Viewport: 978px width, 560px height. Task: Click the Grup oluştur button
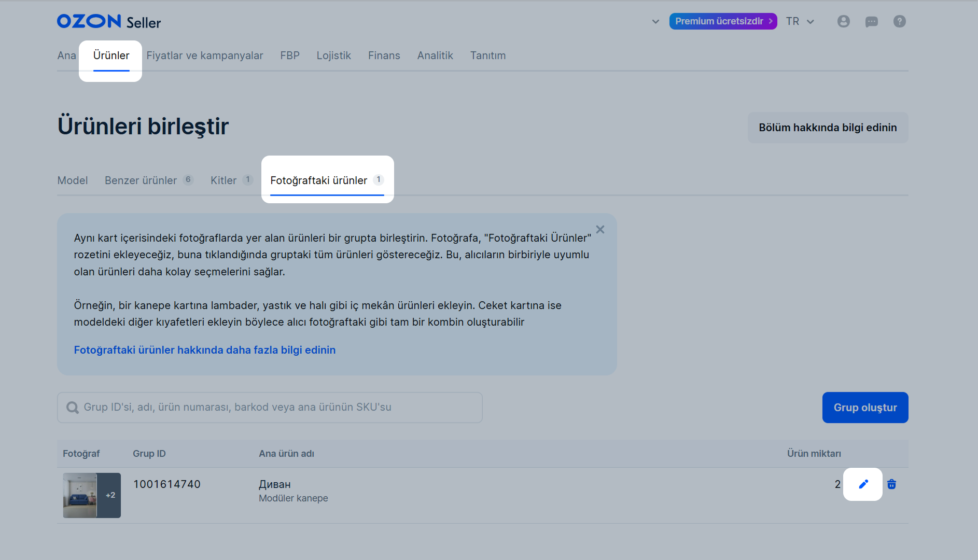click(865, 408)
